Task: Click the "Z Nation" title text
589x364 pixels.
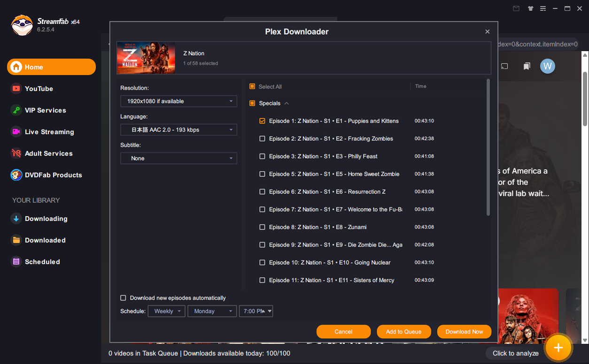Action: point(194,53)
